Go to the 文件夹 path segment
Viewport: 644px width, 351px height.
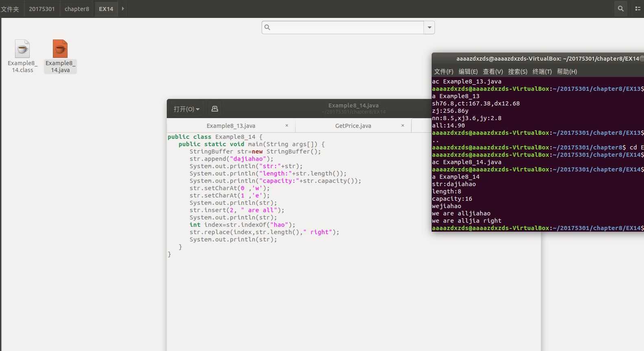(10, 9)
